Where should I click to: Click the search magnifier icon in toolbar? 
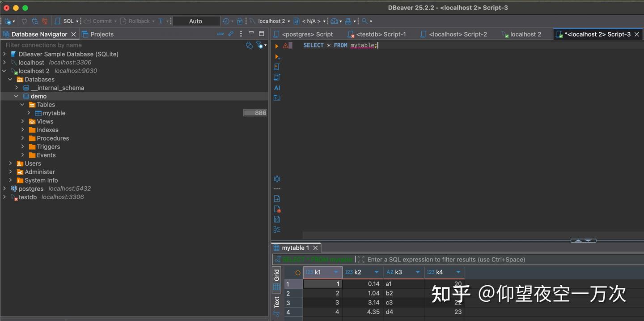[365, 21]
